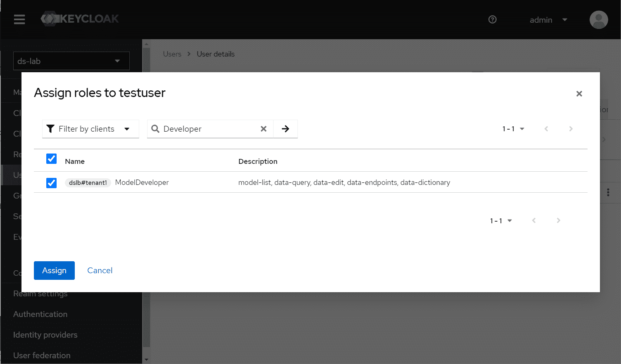Viewport: 621px width, 364px height.
Task: Click the Assign button
Action: [x=54, y=270]
